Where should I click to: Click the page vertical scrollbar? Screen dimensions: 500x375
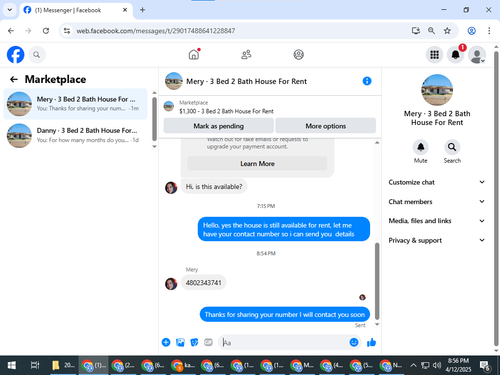(x=496, y=199)
